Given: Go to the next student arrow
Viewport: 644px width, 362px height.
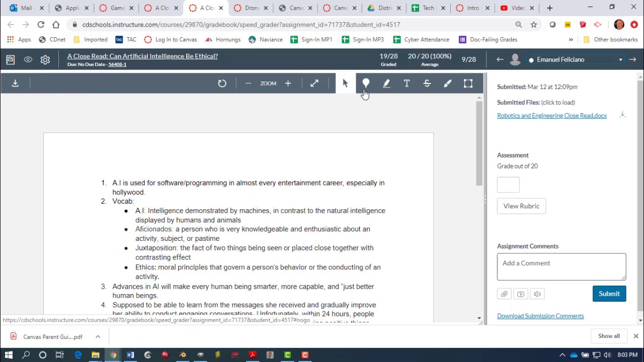Looking at the screenshot, I should click(x=632, y=60).
